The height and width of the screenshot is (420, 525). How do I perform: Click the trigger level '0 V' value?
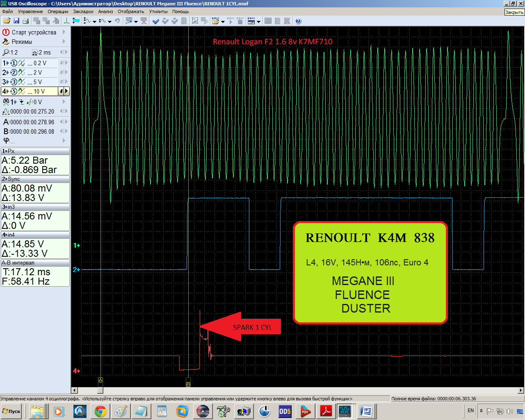point(37,102)
